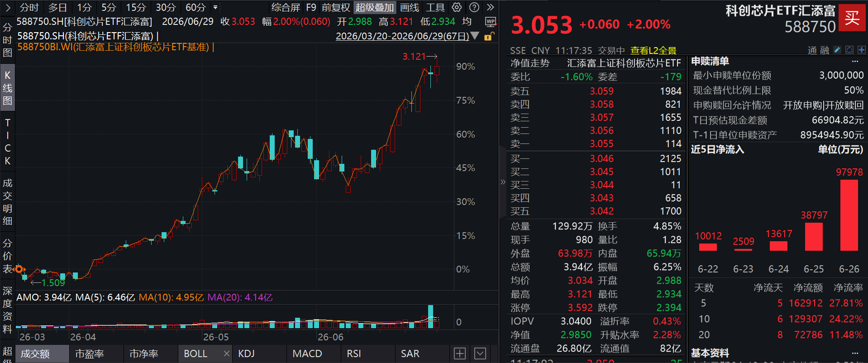The width and height of the screenshot is (868, 363).
Task: Switch to 15分 chart
Action: coord(136,7)
